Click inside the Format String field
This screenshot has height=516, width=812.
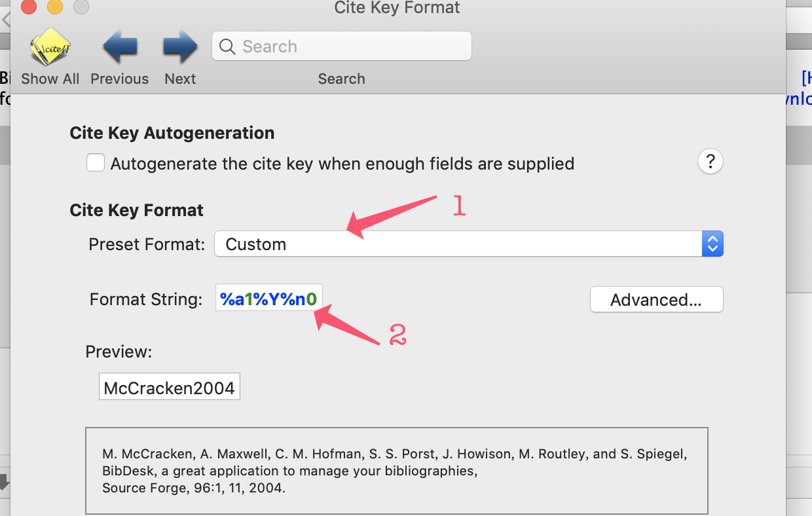click(x=268, y=299)
